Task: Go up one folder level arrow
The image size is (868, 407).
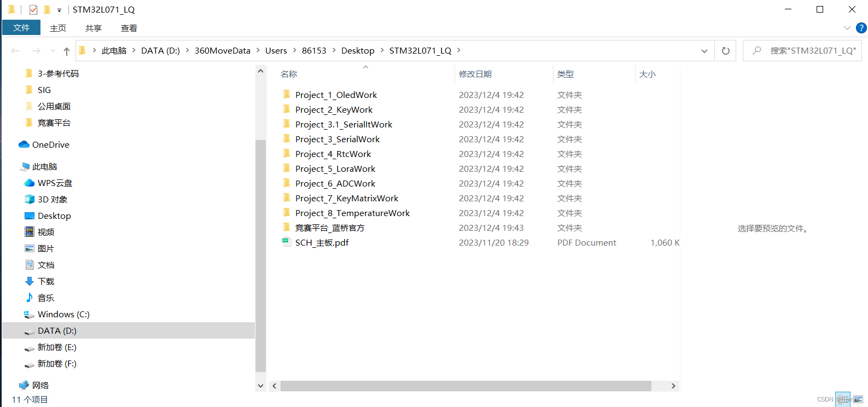Action: 67,51
